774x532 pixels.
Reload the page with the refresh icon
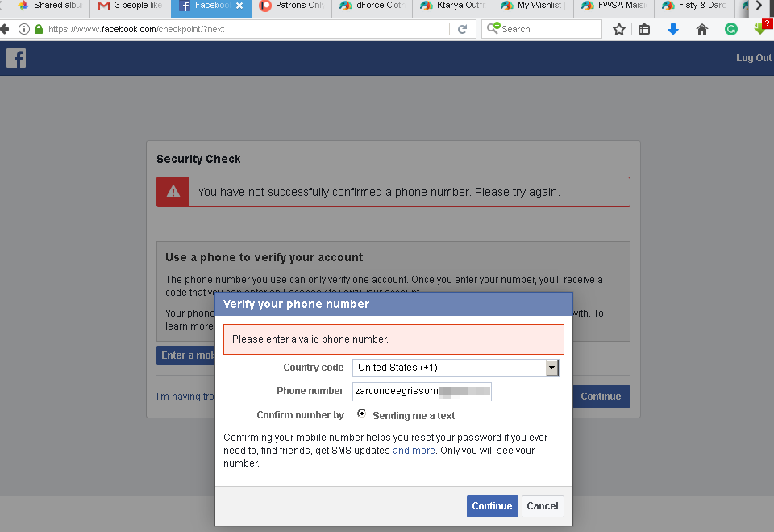click(x=462, y=29)
